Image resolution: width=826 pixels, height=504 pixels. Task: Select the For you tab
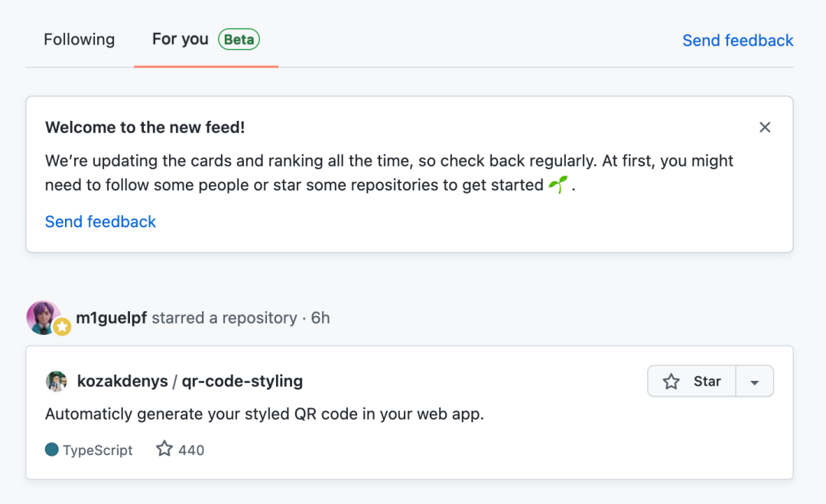pyautogui.click(x=180, y=39)
